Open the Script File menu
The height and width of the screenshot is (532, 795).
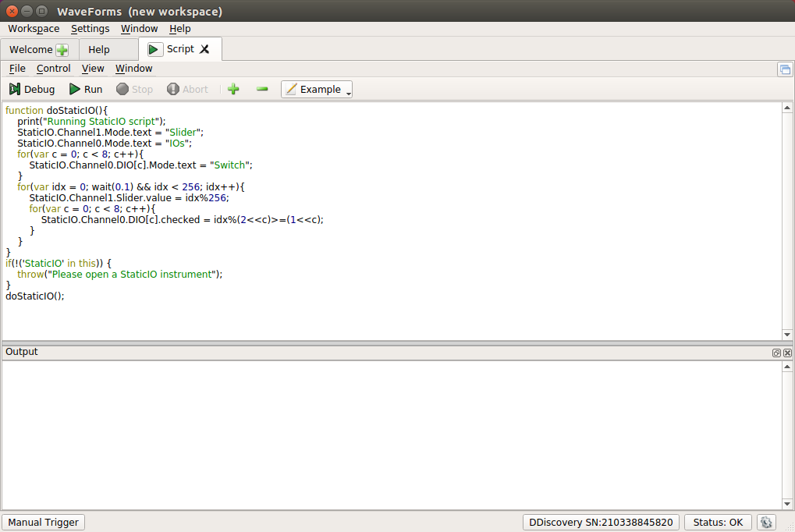17,69
